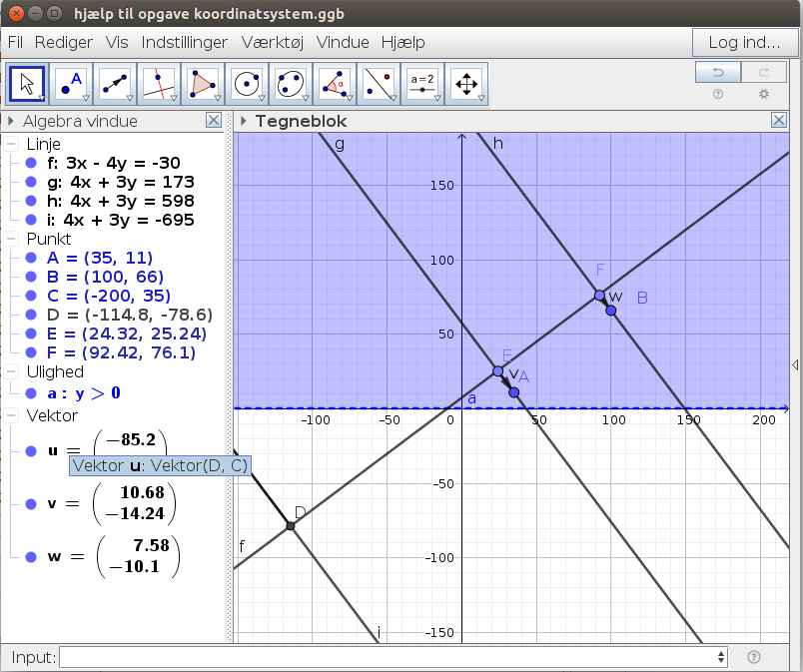This screenshot has height=672, width=803.
Task: Expand Algebra vindue style bar triangle
Action: pyautogui.click(x=10, y=121)
